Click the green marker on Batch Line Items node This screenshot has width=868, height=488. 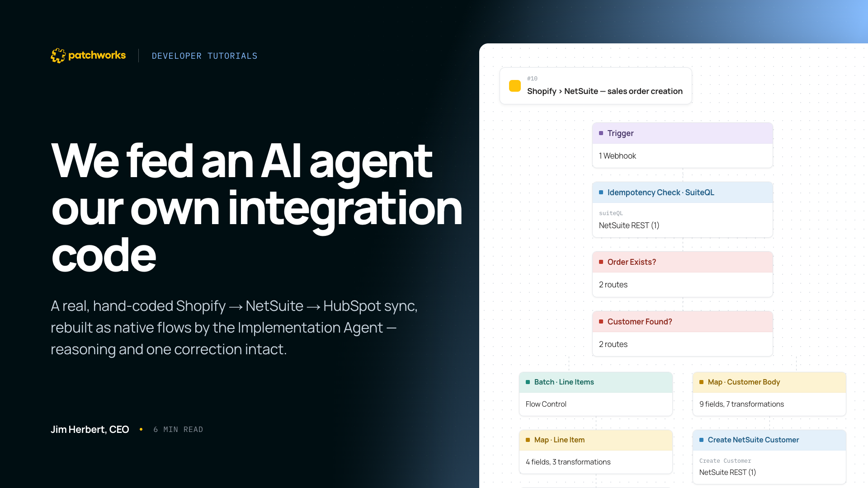(x=528, y=382)
